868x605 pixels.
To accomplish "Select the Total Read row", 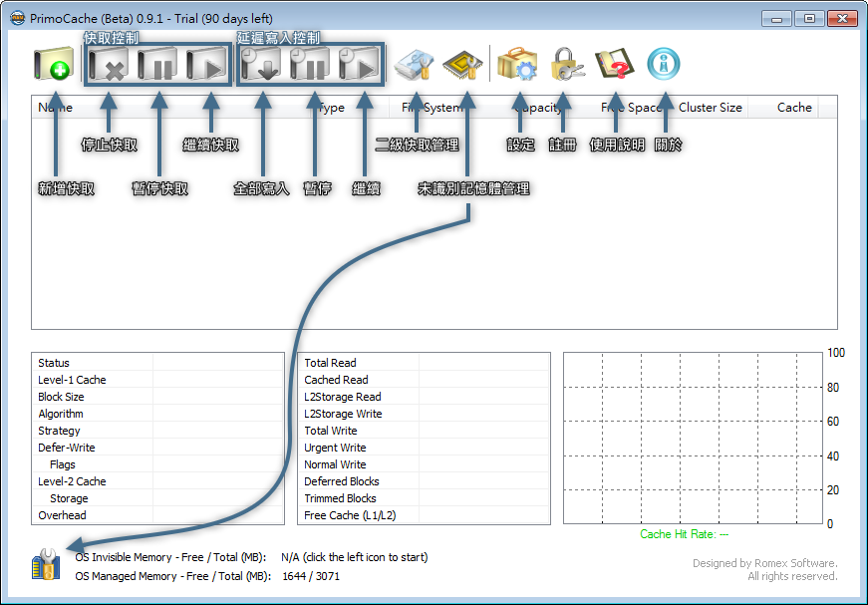I will click(425, 363).
